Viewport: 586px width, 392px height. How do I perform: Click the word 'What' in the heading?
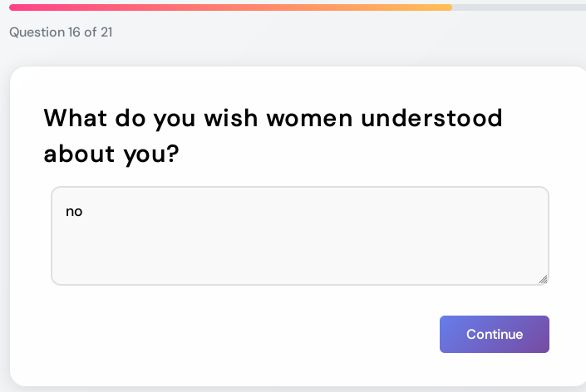click(x=76, y=118)
